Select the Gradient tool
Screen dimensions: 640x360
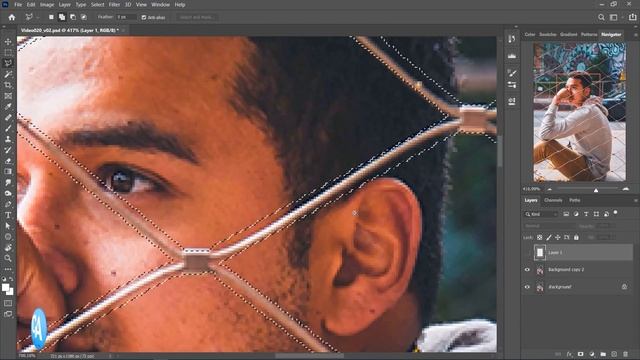click(8, 171)
